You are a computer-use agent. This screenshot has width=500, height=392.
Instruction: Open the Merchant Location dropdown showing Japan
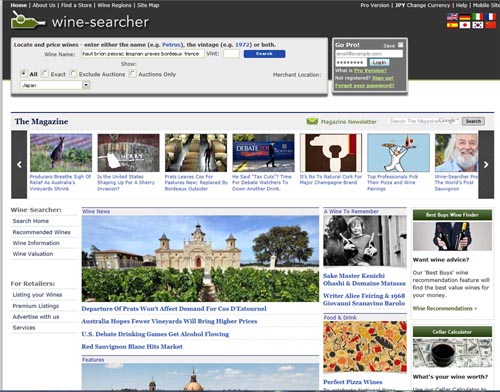tap(55, 85)
